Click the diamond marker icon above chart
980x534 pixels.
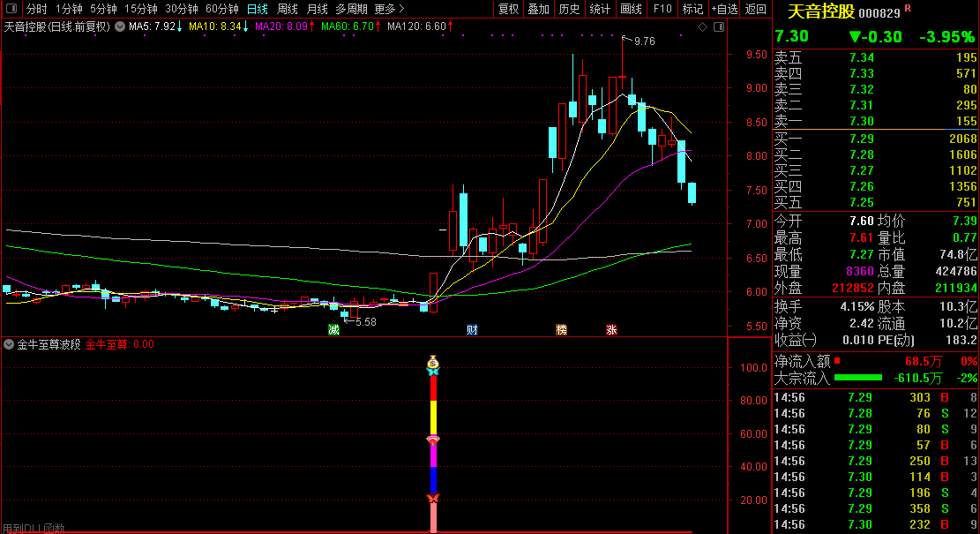[x=702, y=26]
